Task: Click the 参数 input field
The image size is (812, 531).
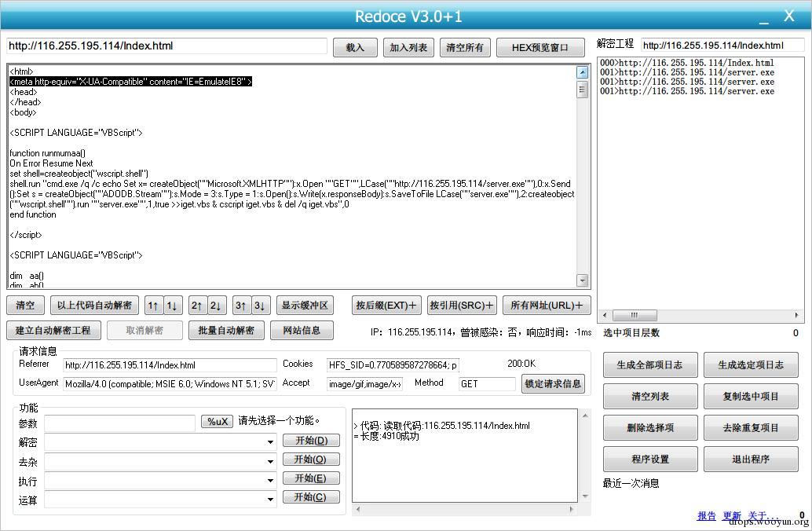Action: (119, 423)
